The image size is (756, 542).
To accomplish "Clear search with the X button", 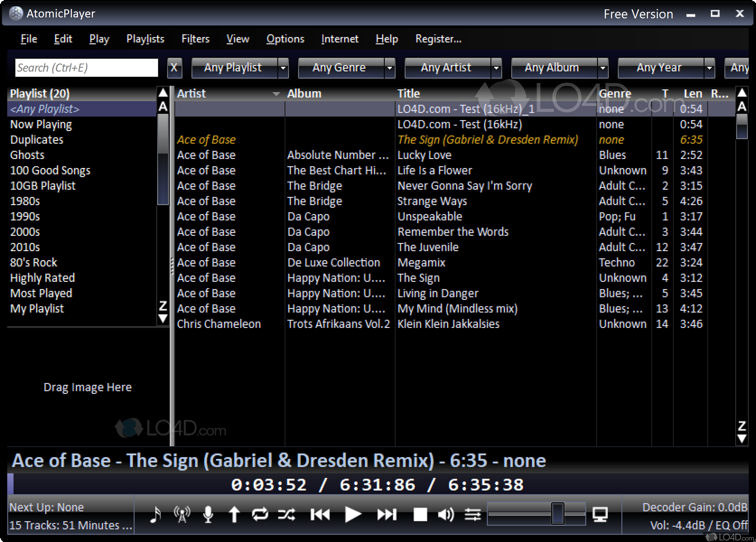I will pyautogui.click(x=174, y=68).
